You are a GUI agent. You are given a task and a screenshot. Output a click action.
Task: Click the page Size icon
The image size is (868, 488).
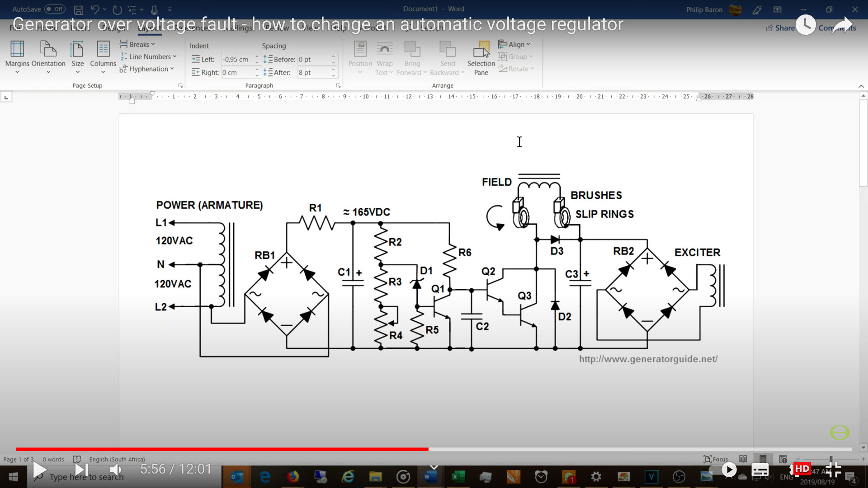tap(77, 49)
